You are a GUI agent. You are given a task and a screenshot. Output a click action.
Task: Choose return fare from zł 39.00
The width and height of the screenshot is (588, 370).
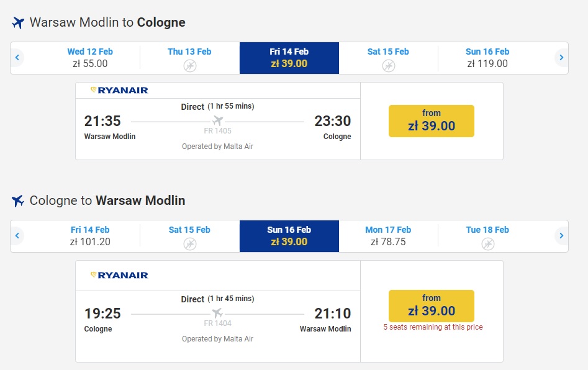(432, 306)
